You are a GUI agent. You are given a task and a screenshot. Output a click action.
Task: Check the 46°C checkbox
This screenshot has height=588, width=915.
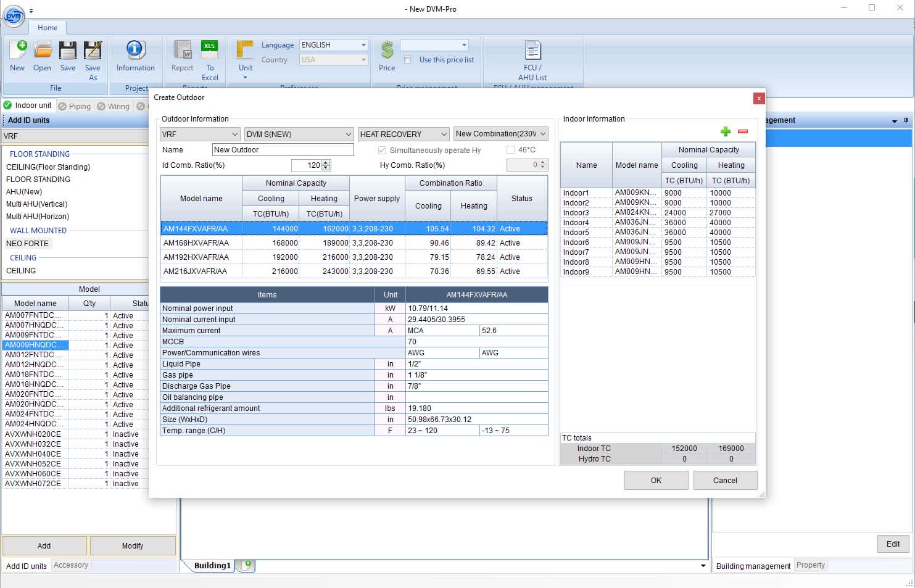point(510,149)
